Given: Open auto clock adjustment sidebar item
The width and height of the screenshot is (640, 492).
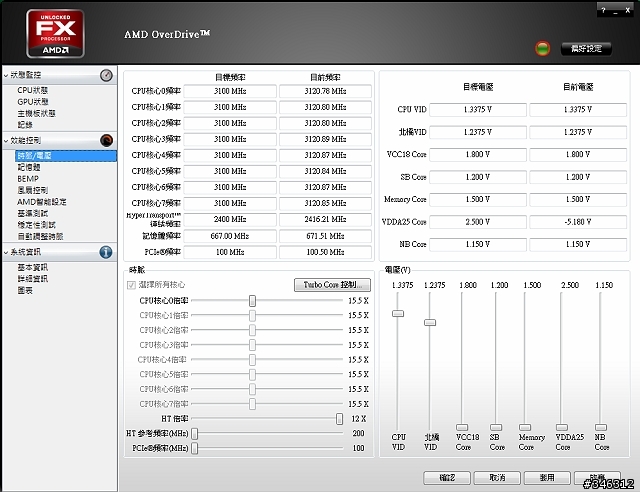Looking at the screenshot, I should (x=40, y=236).
